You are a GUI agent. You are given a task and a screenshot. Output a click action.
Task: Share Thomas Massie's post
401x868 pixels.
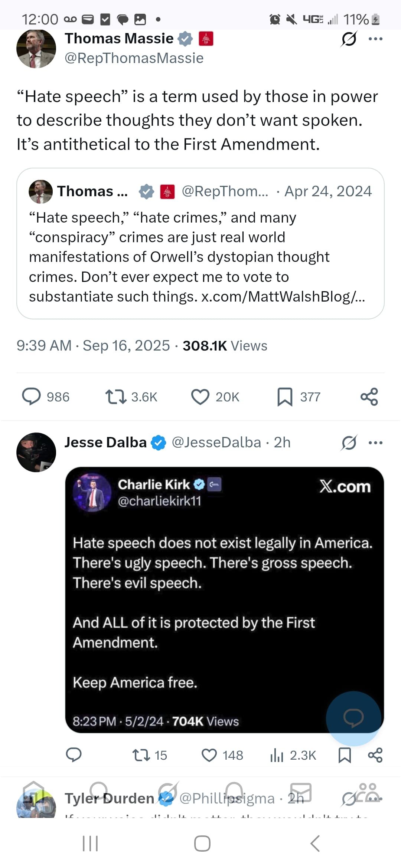369,397
